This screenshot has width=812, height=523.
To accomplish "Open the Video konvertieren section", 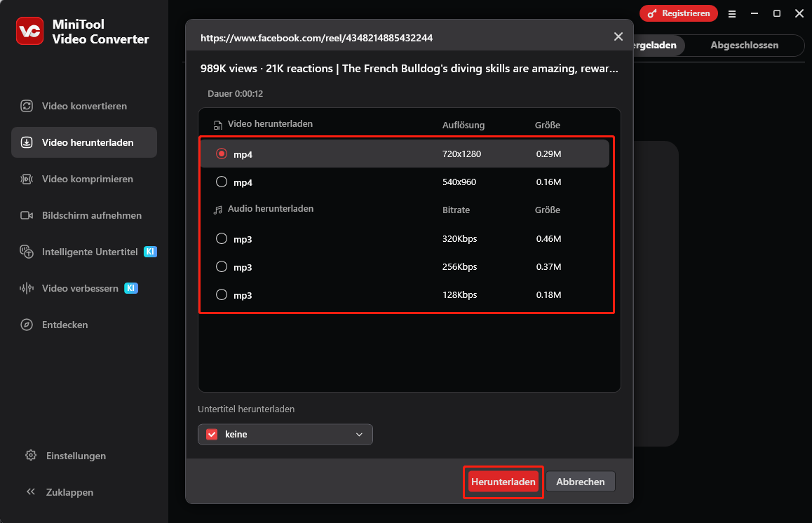I will [84, 106].
